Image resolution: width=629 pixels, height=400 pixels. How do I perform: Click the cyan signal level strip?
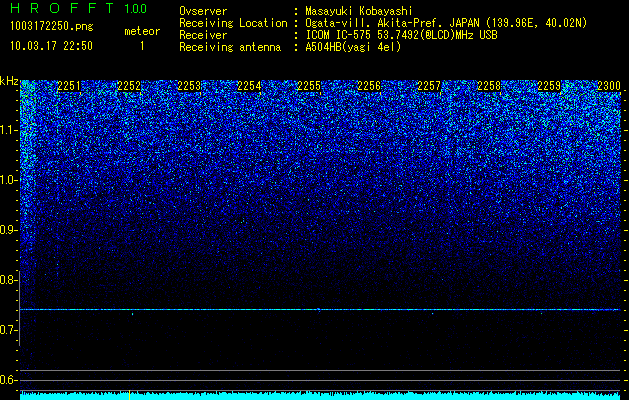coord(321,396)
